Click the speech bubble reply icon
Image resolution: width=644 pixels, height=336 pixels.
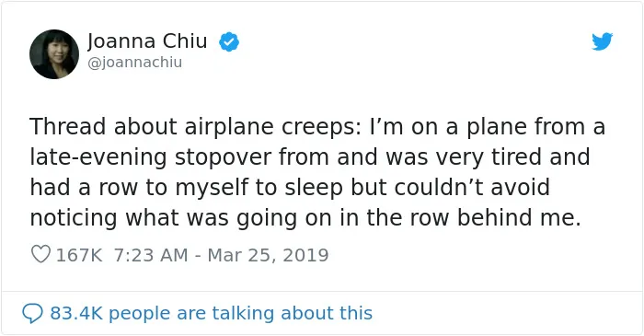click(32, 313)
